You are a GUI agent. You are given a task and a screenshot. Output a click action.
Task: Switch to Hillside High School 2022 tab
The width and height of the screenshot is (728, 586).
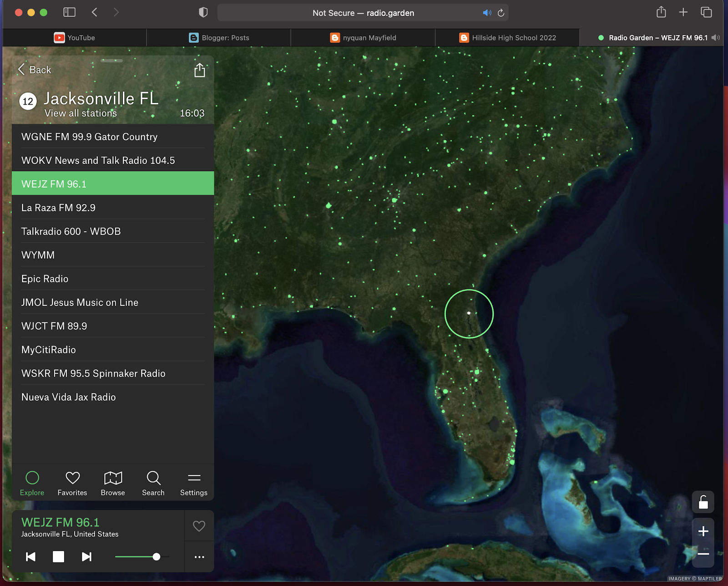click(507, 38)
